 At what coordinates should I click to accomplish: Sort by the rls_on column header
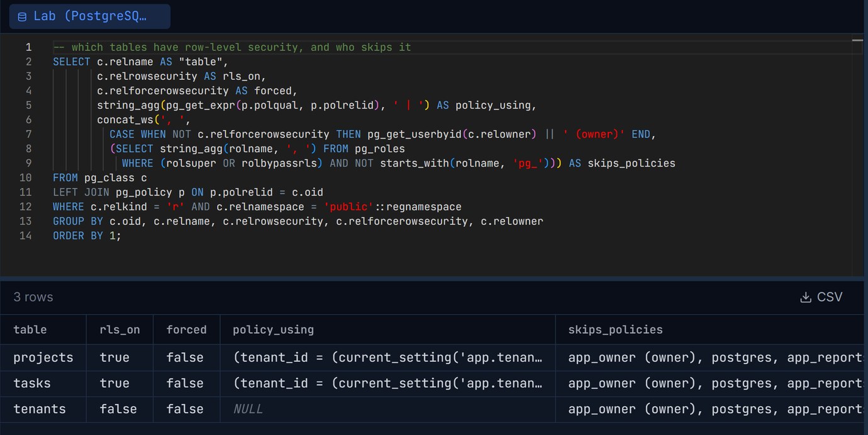pyautogui.click(x=120, y=329)
